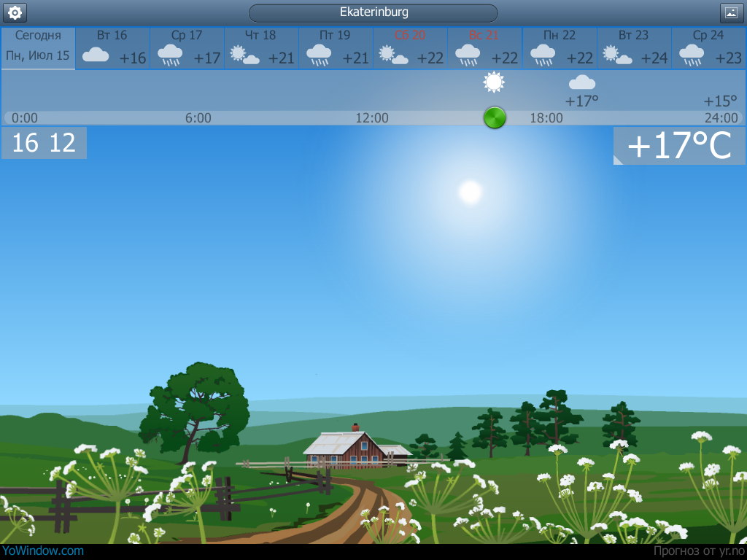Click the cloud icon showing +17° forecast

581,82
